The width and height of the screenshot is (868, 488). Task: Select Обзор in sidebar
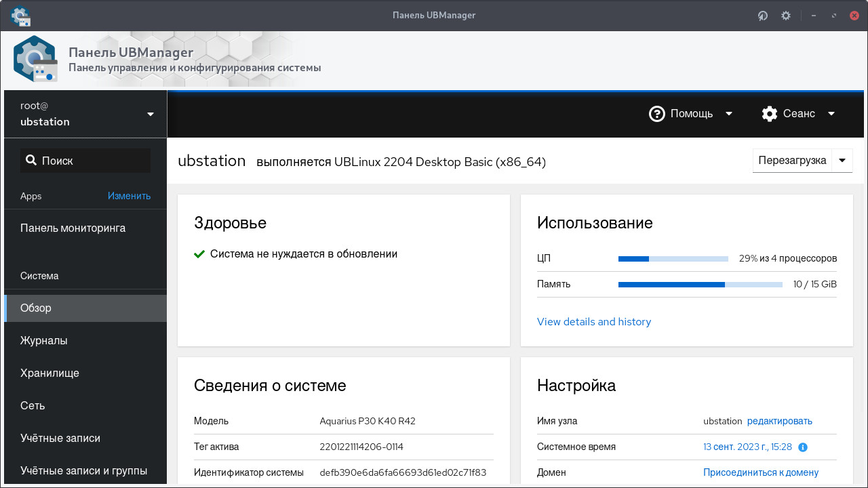click(x=85, y=308)
